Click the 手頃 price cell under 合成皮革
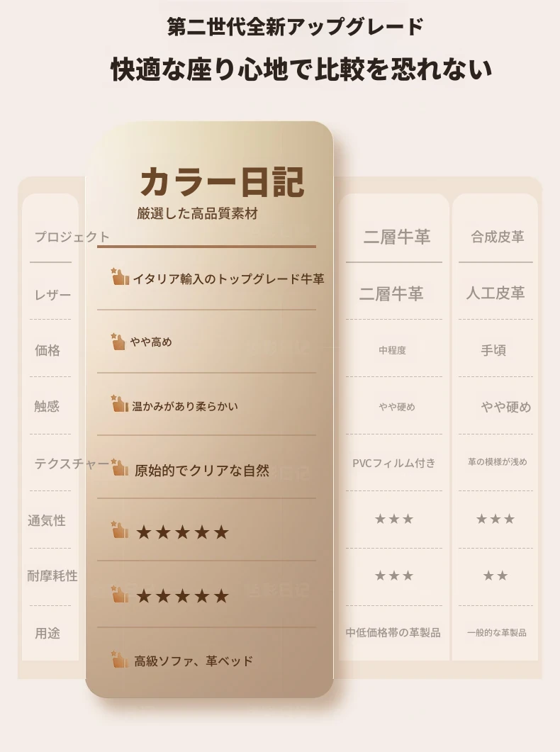 pyautogui.click(x=493, y=351)
